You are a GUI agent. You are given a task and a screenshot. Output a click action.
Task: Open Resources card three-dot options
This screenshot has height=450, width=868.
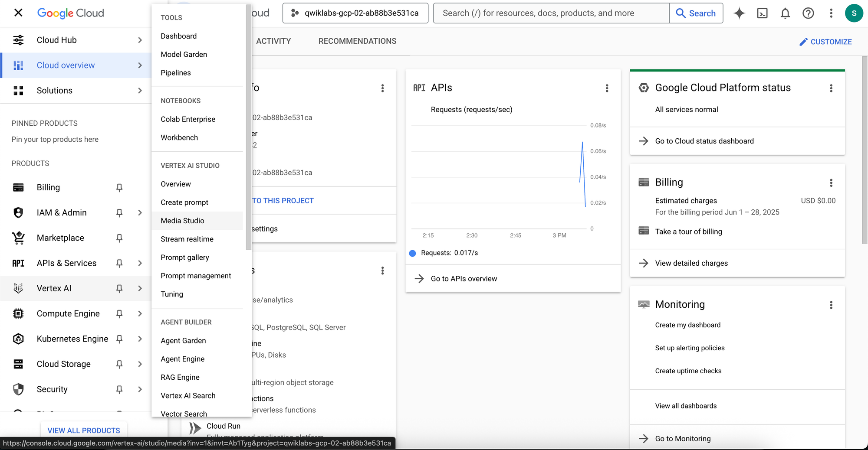pos(382,271)
